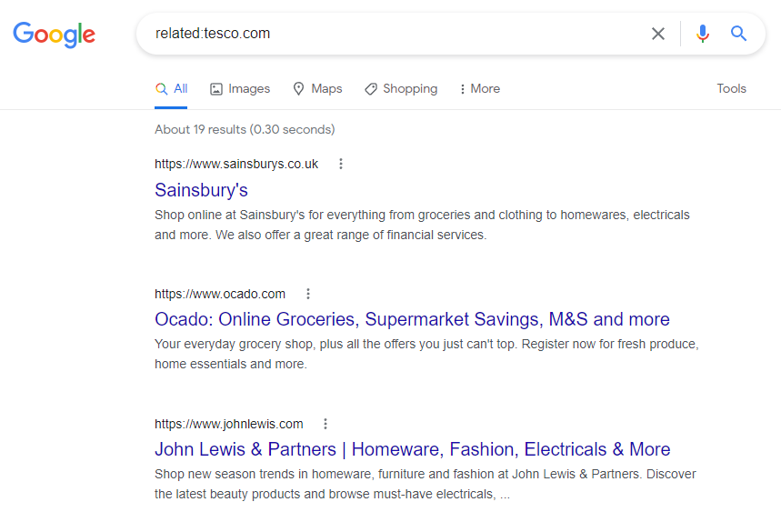This screenshot has width=781, height=532.
Task: Switch to the Maps tab
Action: tap(317, 89)
